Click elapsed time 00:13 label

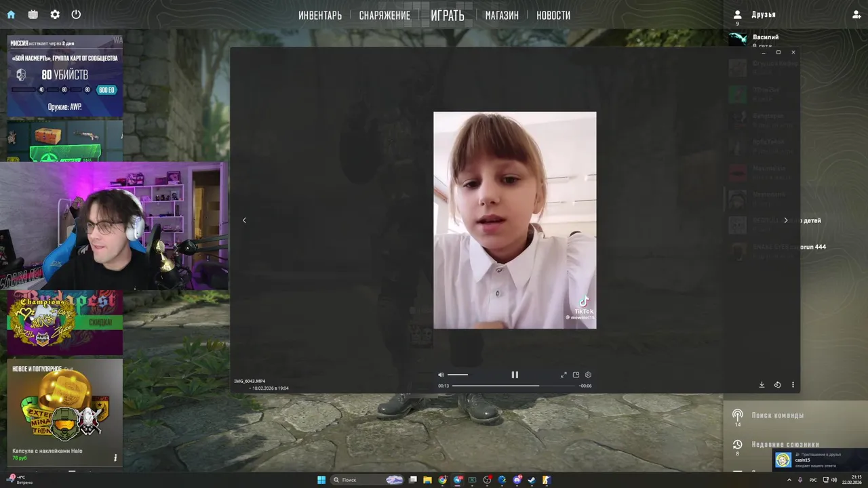coord(443,386)
